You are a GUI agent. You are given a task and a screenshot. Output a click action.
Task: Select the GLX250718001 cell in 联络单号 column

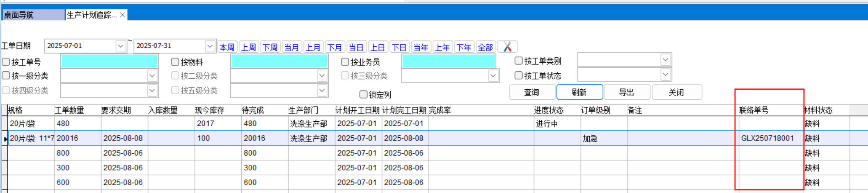[x=767, y=139]
